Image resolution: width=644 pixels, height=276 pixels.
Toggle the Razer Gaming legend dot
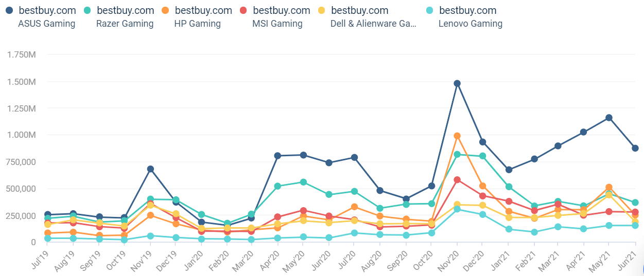click(x=88, y=10)
